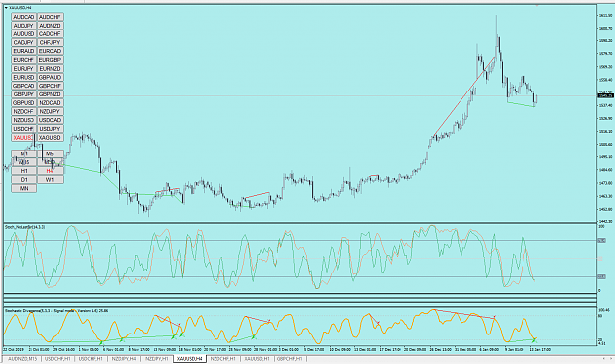Open the AUDNZD,M15 chart tab
This screenshot has width=615, height=364.
click(23, 359)
